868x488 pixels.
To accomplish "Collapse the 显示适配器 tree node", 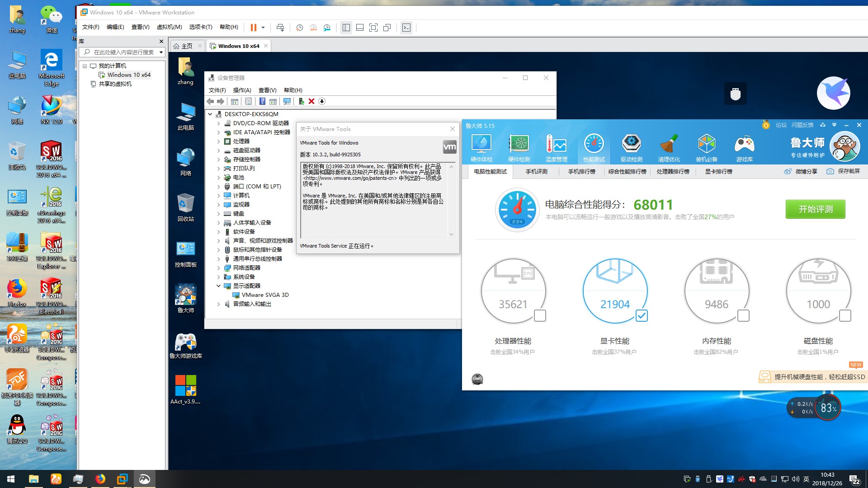I will click(218, 286).
